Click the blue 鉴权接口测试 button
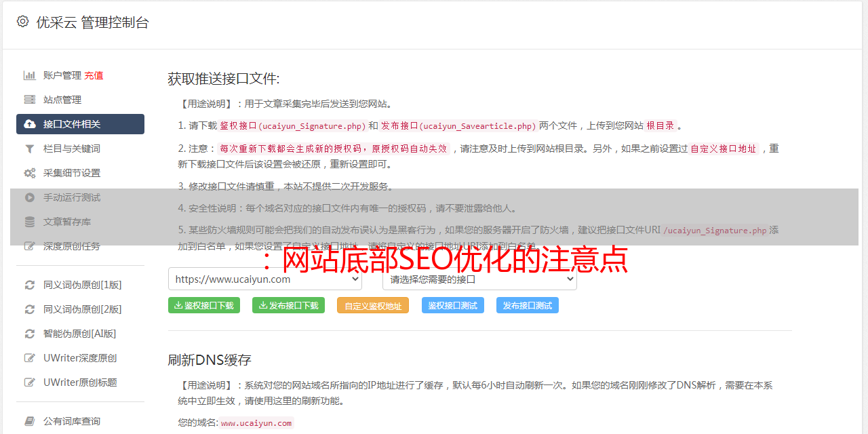868x434 pixels. point(453,305)
